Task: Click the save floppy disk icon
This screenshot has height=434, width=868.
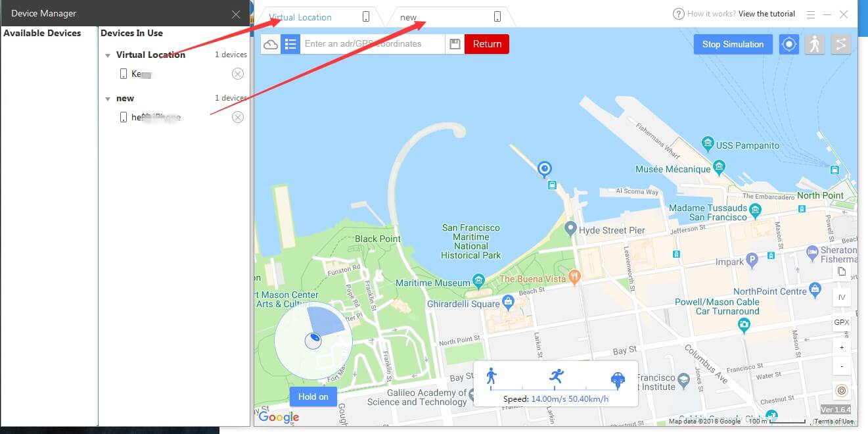Action: 455,44
